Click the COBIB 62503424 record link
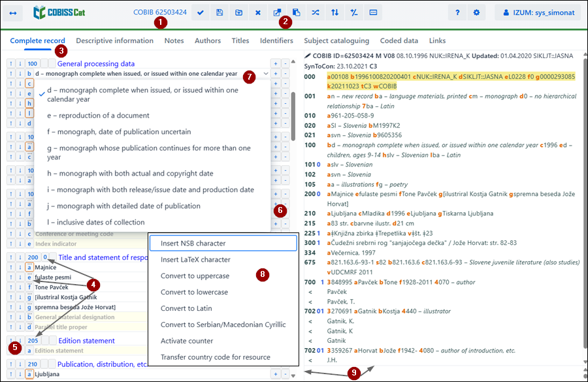The image size is (588, 382). pos(160,12)
